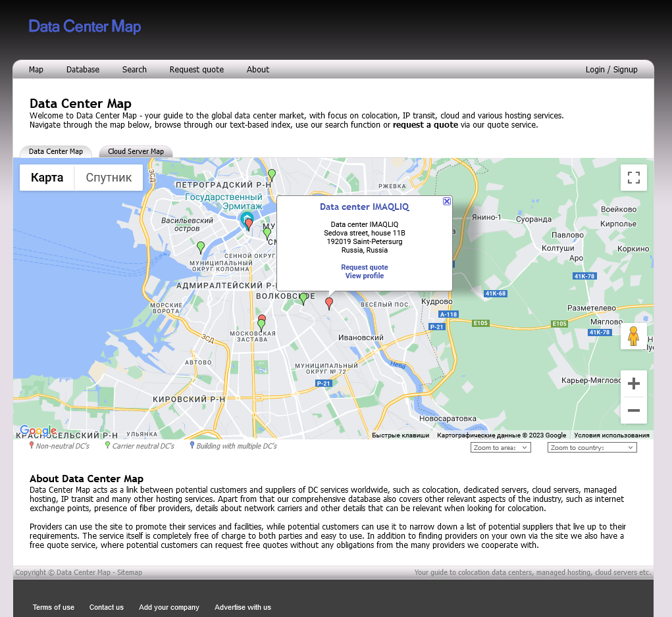Follow the bold 'request a quote' link

[426, 124]
